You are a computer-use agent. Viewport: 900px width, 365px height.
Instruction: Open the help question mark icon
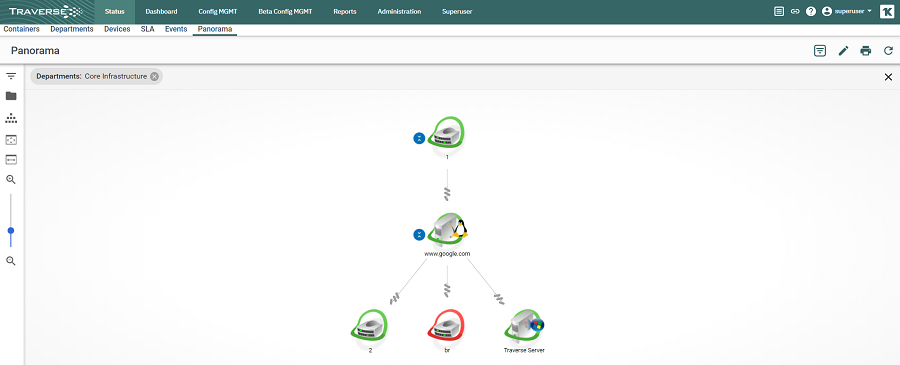811,11
